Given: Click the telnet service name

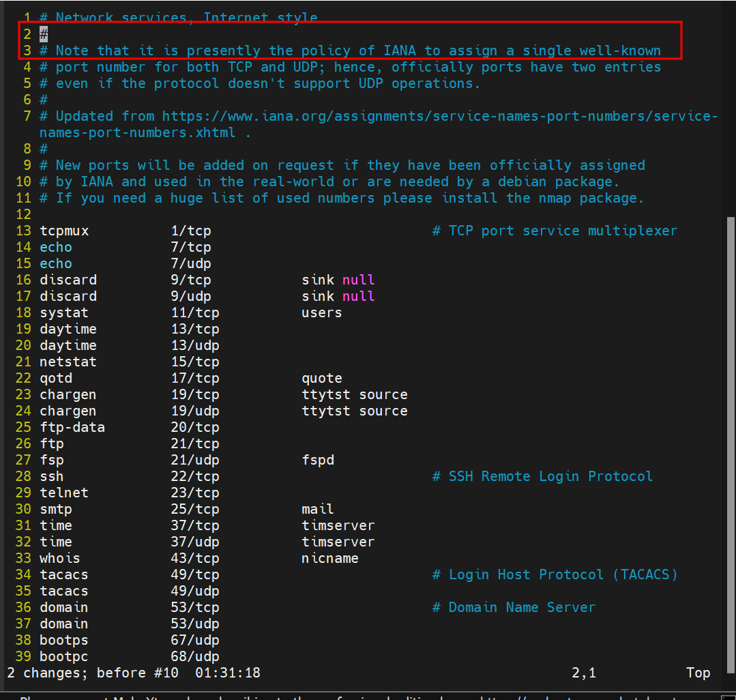Looking at the screenshot, I should pyautogui.click(x=64, y=493).
